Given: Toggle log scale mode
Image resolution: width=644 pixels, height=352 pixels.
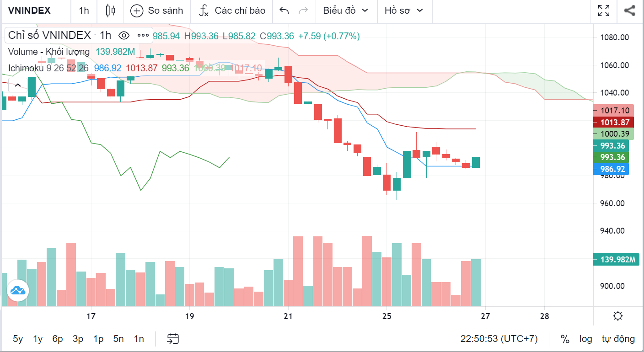Looking at the screenshot, I should (586, 339).
